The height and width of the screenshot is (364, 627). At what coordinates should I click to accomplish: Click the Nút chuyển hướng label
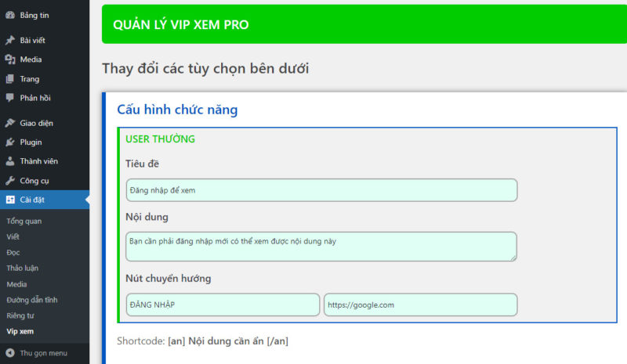(169, 279)
